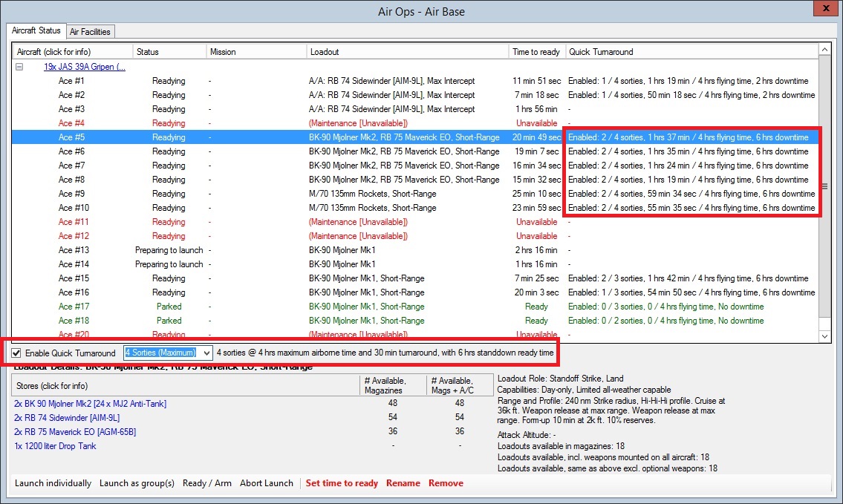Click the '# Available, Magazines' column header

tap(393, 386)
